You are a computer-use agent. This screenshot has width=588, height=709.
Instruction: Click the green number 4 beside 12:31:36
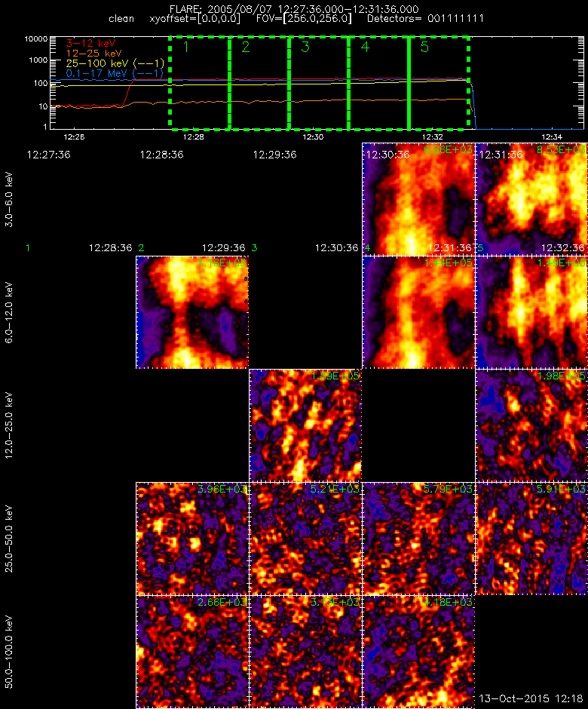pyautogui.click(x=367, y=248)
